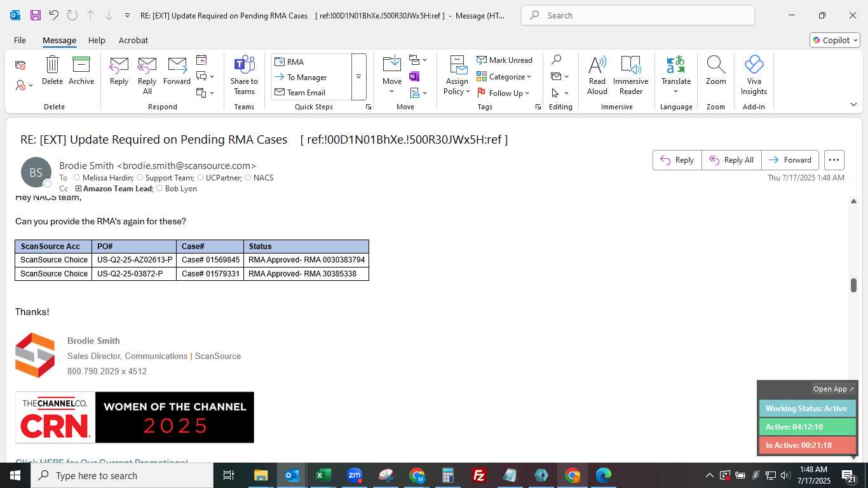Collapse the ribbon with the chevron
Viewport: 868px width, 488px height.
853,104
